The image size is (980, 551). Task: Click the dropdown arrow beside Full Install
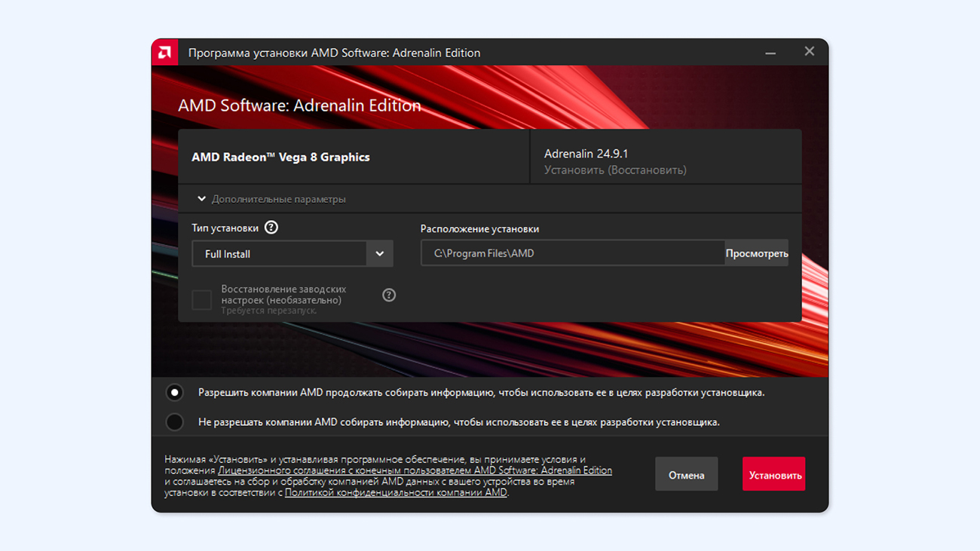[379, 254]
